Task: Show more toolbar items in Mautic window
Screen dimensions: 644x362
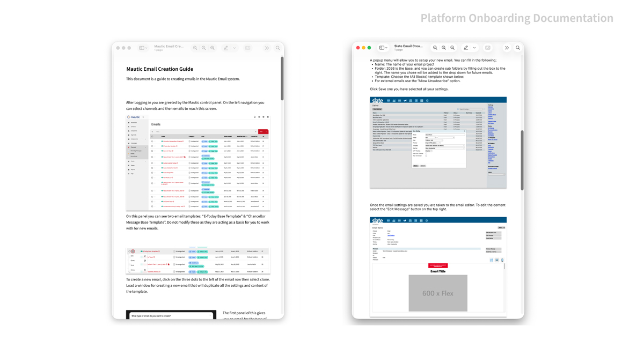Action: pos(267,48)
